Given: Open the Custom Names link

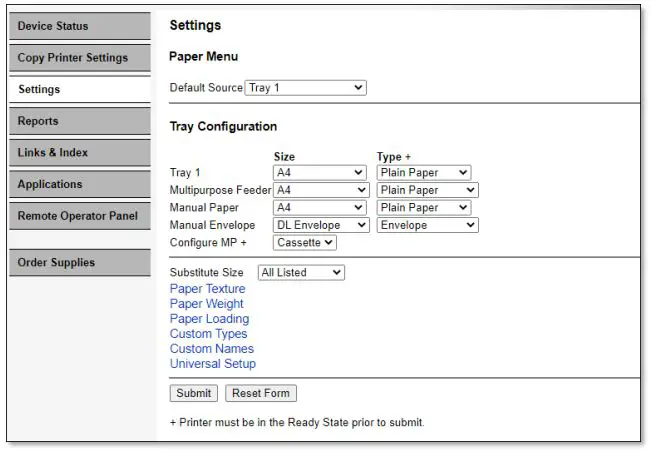Looking at the screenshot, I should pyautogui.click(x=212, y=349).
